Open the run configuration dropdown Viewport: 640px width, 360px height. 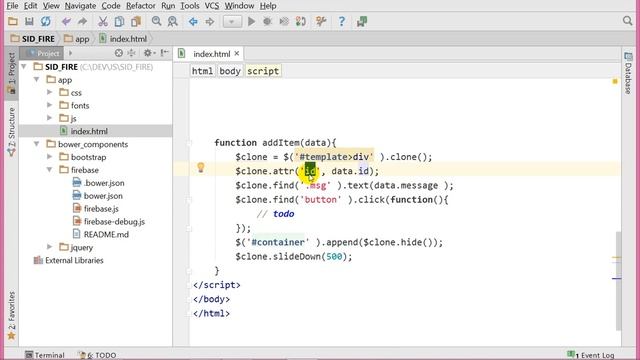232,22
